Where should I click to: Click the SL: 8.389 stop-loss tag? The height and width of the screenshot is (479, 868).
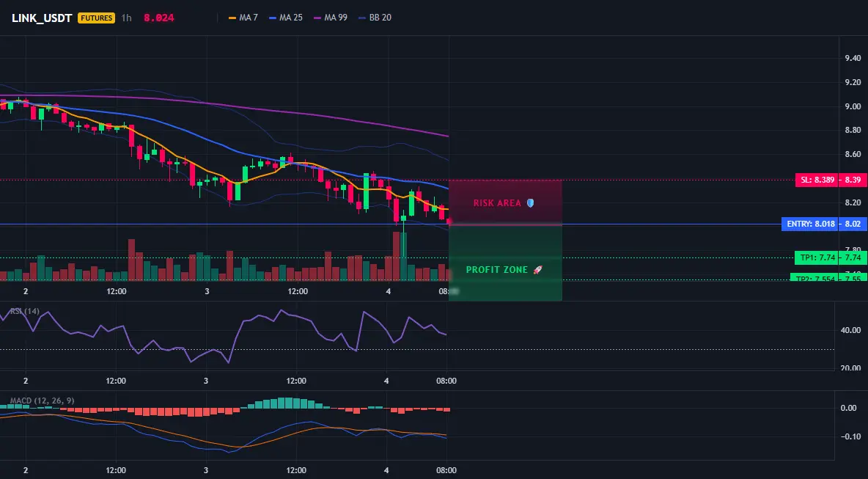click(x=817, y=180)
